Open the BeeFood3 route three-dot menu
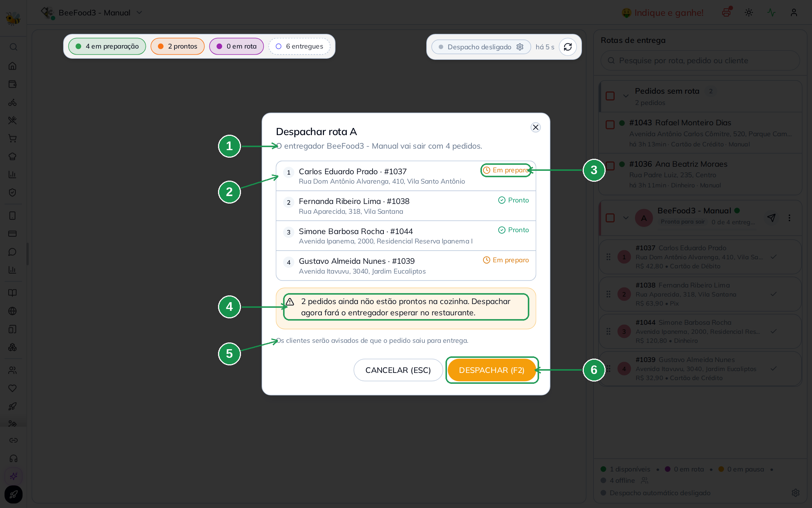812x508 pixels. [x=789, y=217]
